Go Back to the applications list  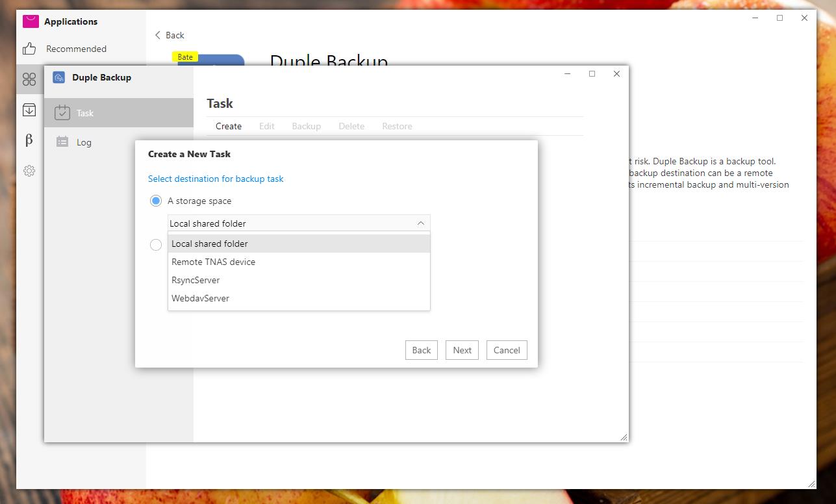[x=169, y=35]
